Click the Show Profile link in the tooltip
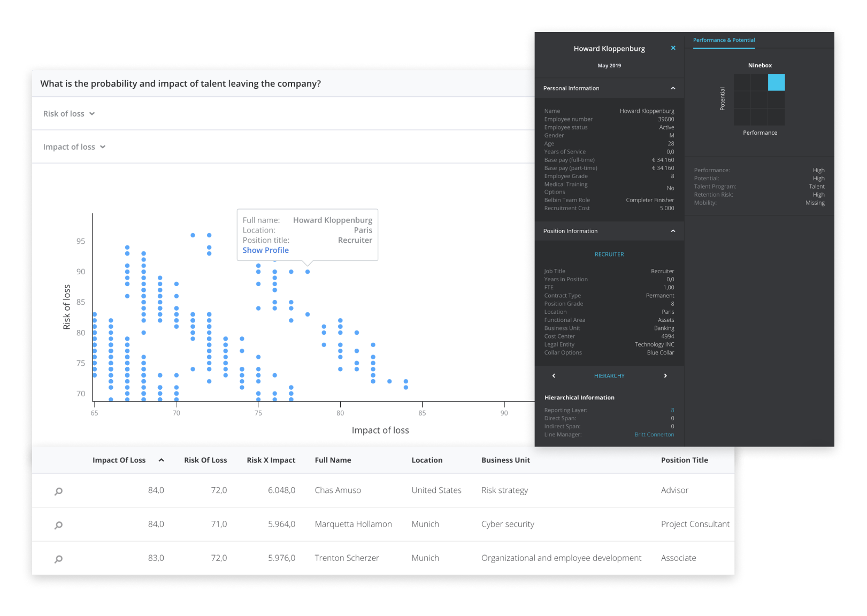The width and height of the screenshot is (867, 616). 265,250
